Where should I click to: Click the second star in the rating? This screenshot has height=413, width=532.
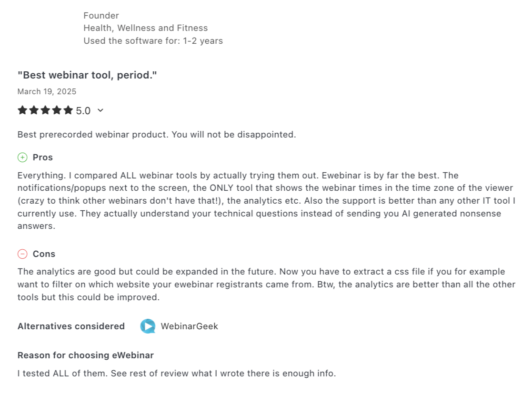pyautogui.click(x=34, y=110)
